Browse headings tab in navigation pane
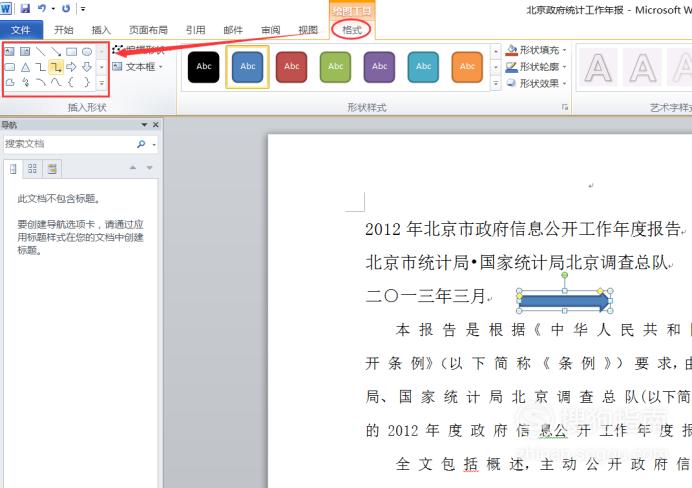 pos(13,169)
